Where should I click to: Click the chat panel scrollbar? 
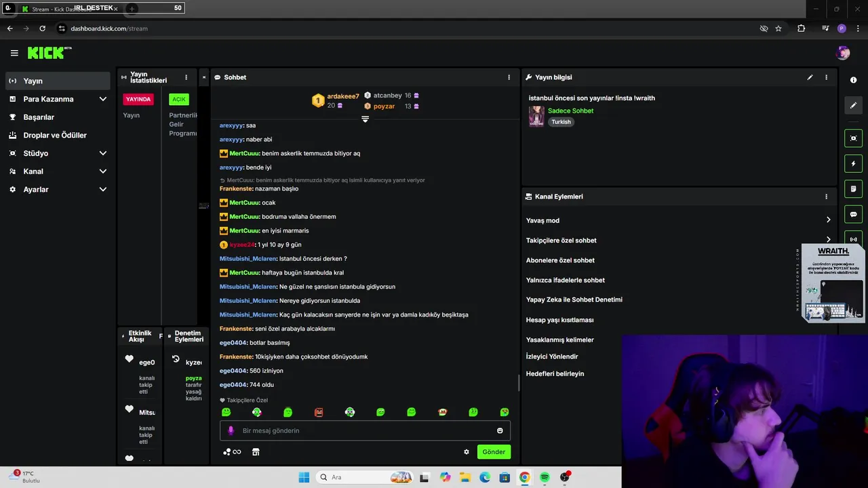tap(519, 383)
